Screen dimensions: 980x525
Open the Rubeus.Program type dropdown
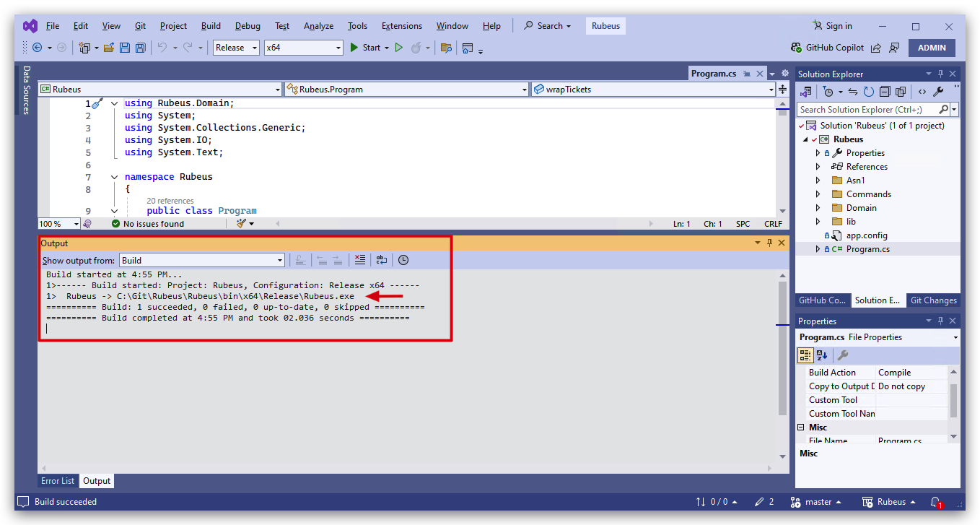[x=407, y=90]
